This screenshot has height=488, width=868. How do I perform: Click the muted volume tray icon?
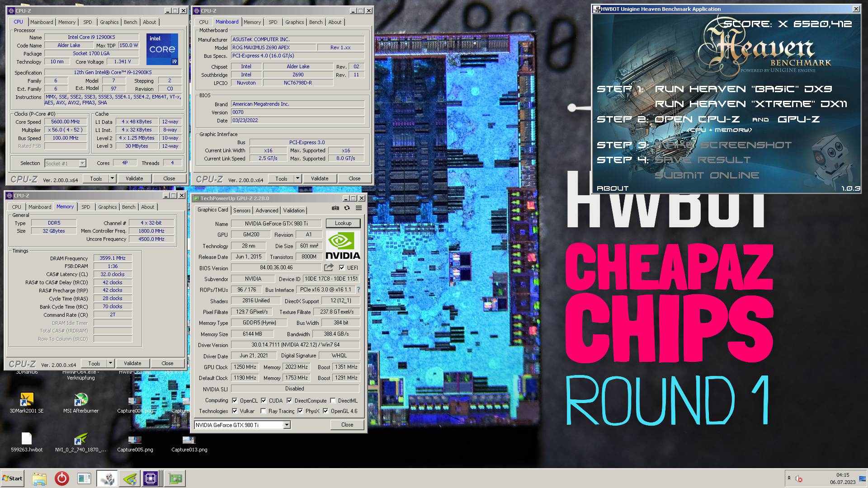[x=798, y=479]
